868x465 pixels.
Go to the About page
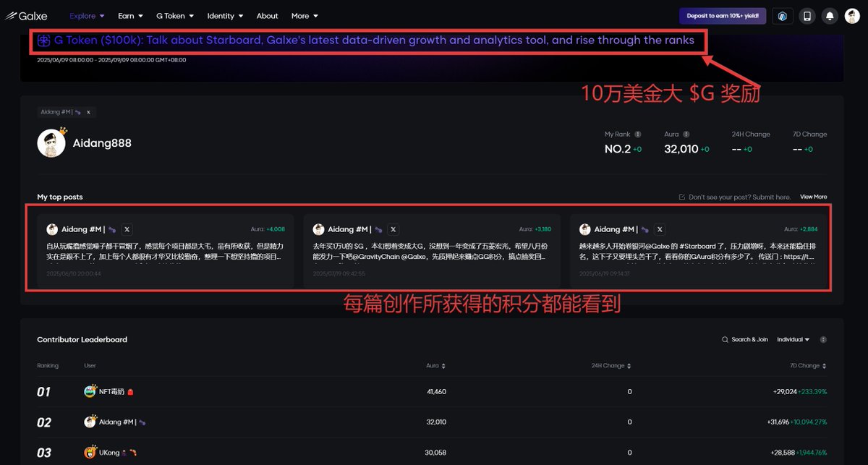(x=267, y=16)
